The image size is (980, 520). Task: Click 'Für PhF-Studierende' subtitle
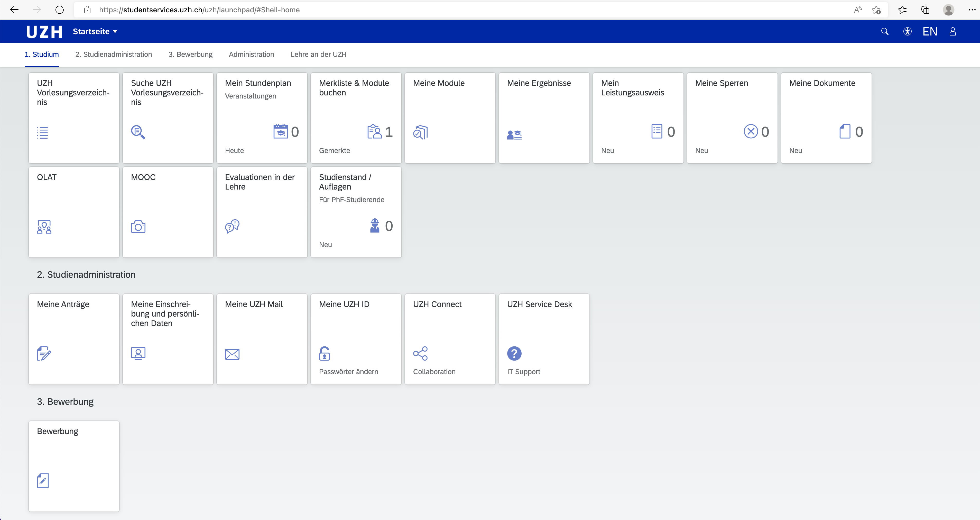pos(352,200)
